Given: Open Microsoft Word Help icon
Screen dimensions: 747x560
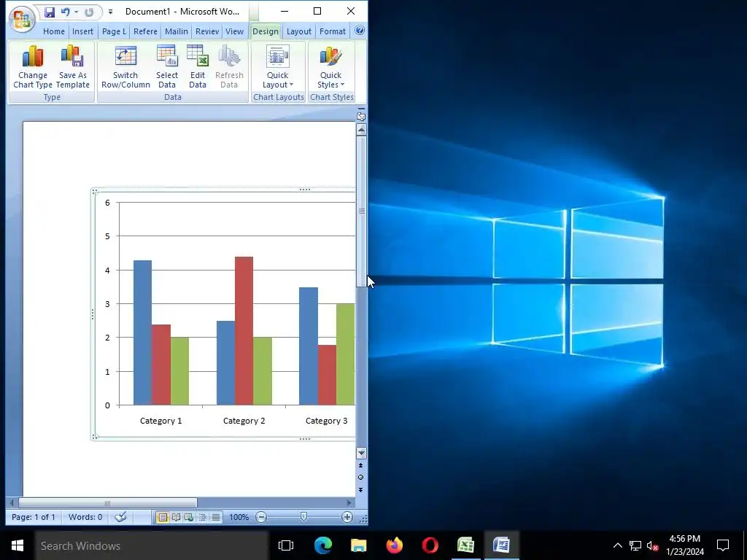Looking at the screenshot, I should (360, 31).
